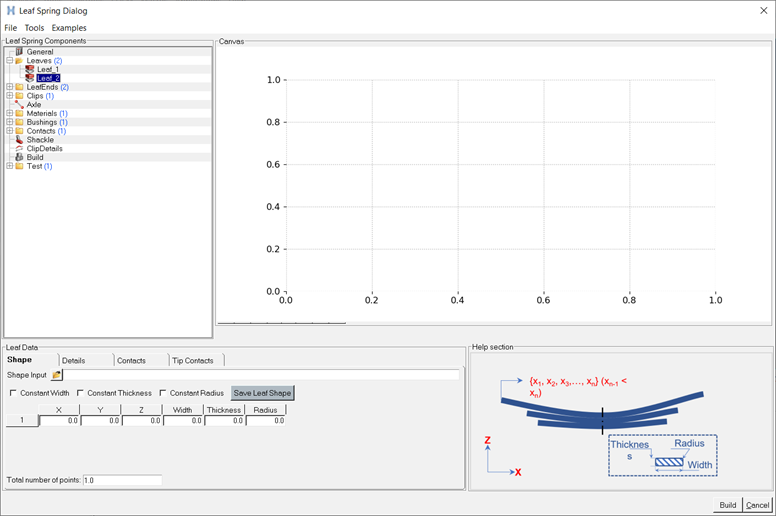776x516 pixels.
Task: Open the Tools menu
Action: [34, 28]
